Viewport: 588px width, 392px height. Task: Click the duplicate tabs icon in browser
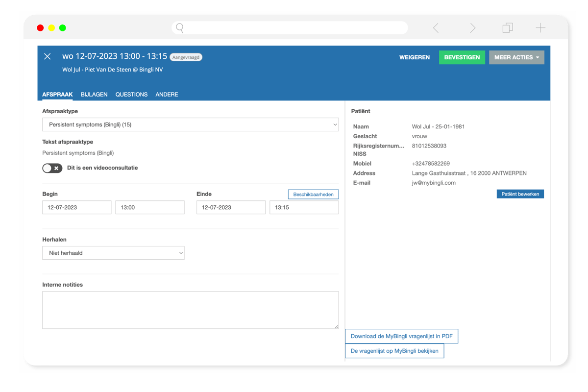point(508,28)
